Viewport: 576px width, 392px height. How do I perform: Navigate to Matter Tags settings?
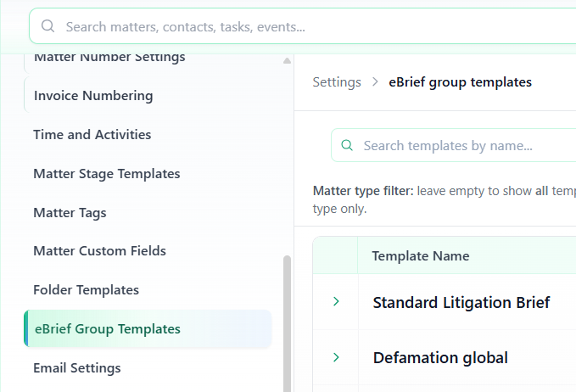[70, 212]
